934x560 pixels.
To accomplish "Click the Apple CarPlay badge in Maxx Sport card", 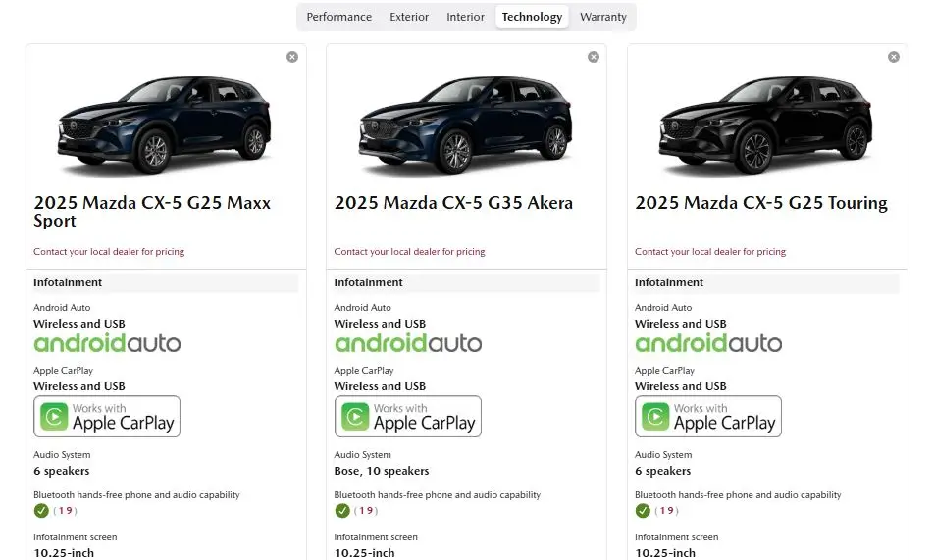I will (107, 417).
